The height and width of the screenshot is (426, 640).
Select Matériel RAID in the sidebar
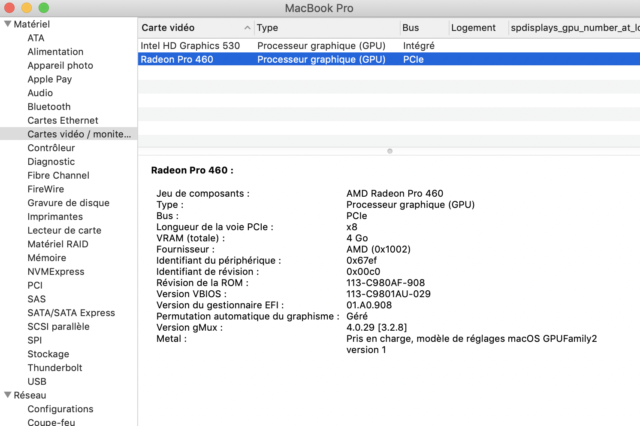click(x=58, y=244)
